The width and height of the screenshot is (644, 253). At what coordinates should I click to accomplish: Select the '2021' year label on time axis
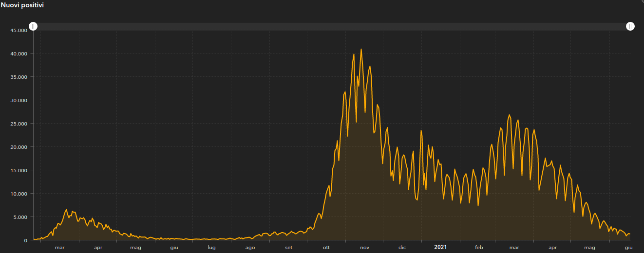point(440,247)
